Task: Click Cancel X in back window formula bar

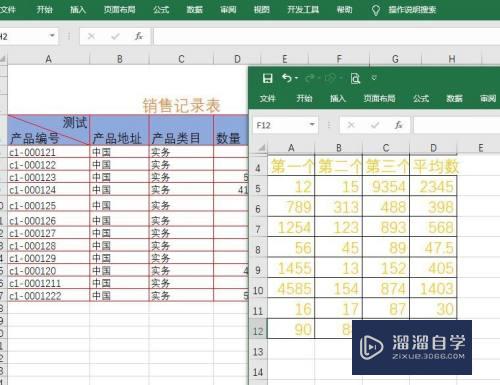Action: (91, 36)
